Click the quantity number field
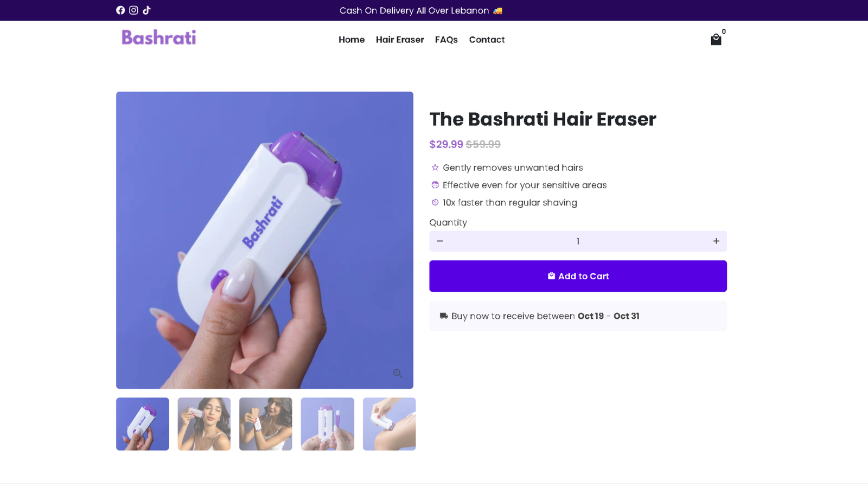The height and width of the screenshot is (488, 868). 578,241
